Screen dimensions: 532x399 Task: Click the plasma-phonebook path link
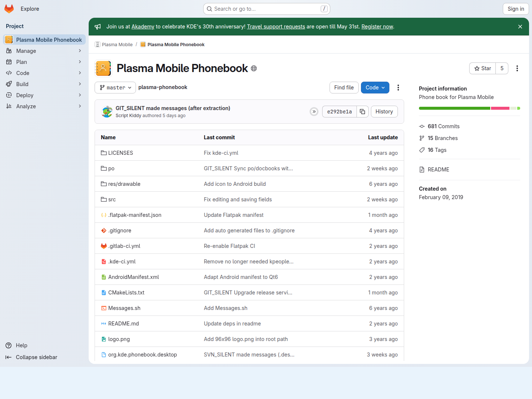tap(163, 87)
